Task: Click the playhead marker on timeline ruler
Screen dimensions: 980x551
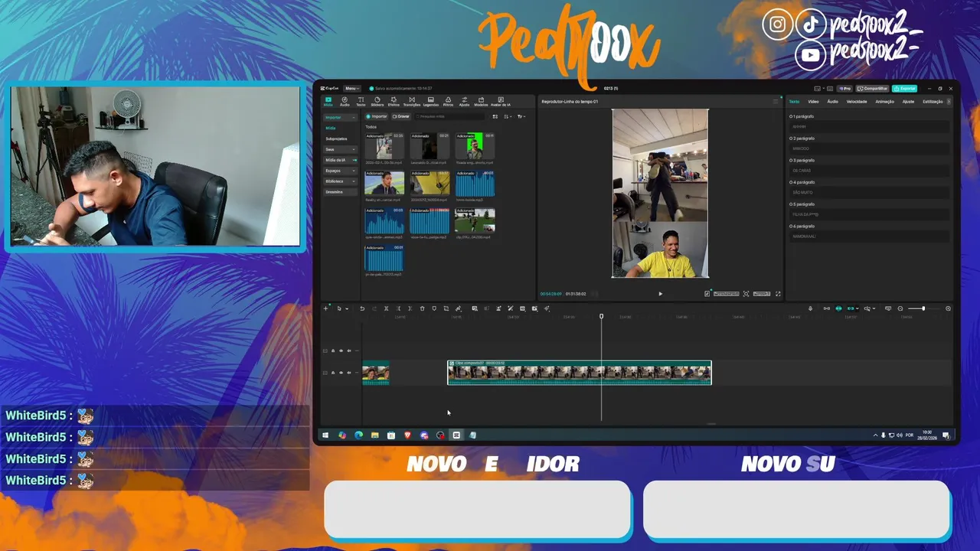Action: [601, 316]
